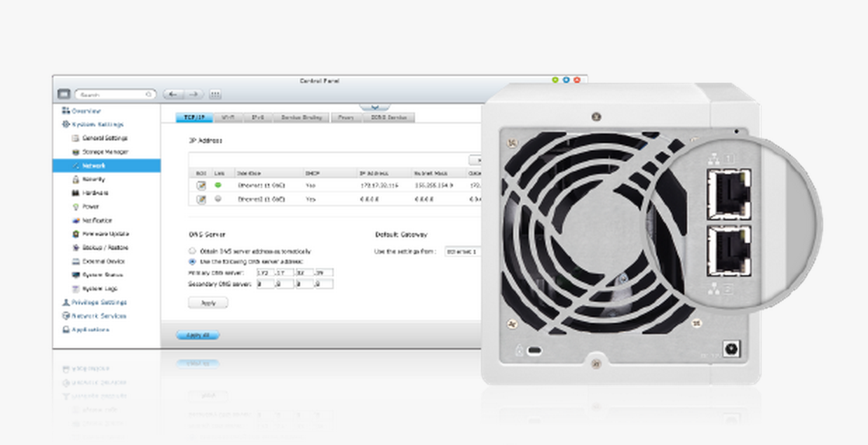Edit the Ethernet2 interface
Screen dimensions: 868x445
coord(201,199)
